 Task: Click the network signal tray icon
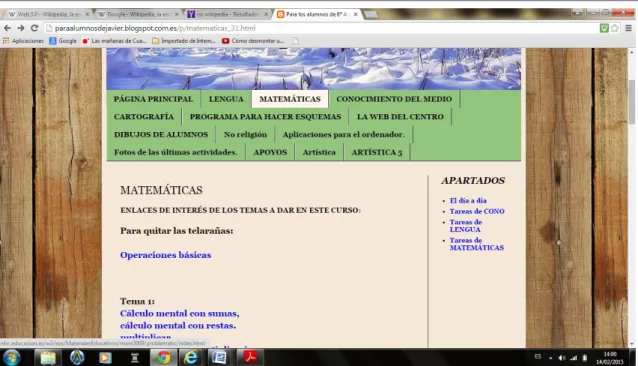pos(574,358)
